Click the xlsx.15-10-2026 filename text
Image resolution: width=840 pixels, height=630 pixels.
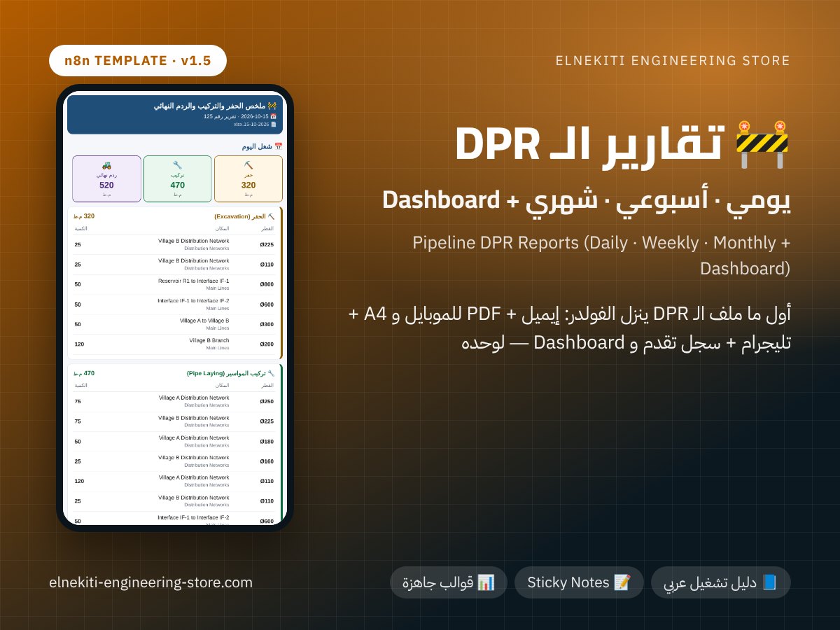pos(251,124)
